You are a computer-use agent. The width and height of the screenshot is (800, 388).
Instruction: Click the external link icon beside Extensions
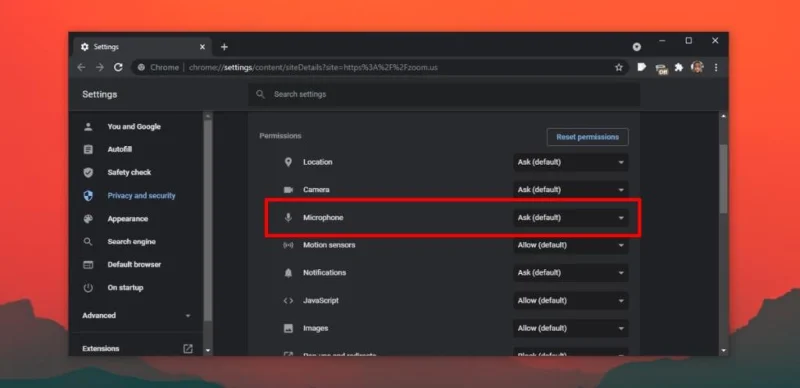tap(188, 349)
